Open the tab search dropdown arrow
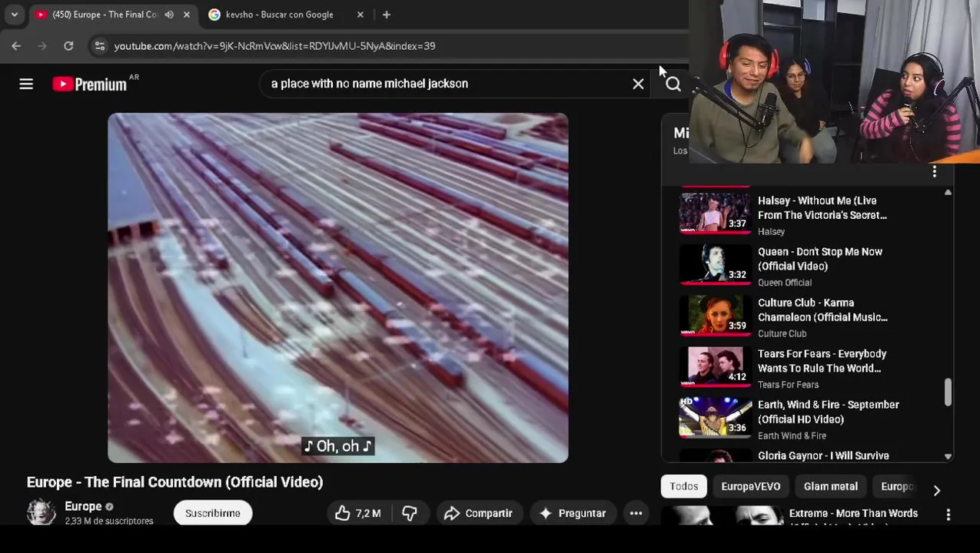This screenshot has width=980, height=553. 14,15
